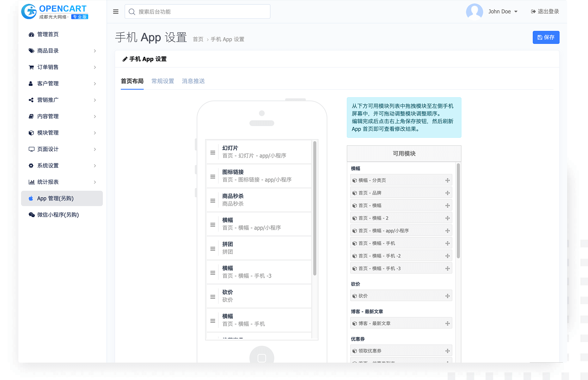588x380 pixels.
Task: Click move icon on 砍价 available module
Action: (x=447, y=296)
